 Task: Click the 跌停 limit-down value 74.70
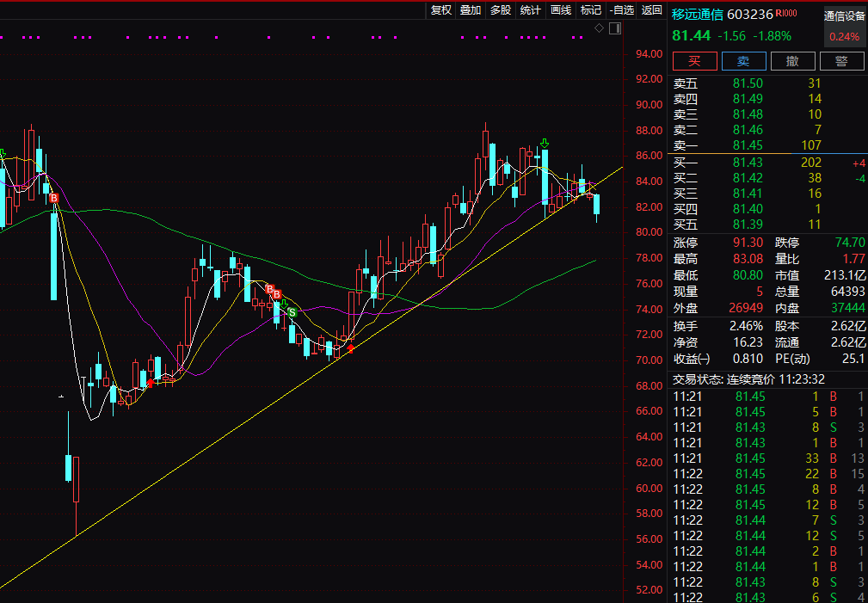point(849,243)
